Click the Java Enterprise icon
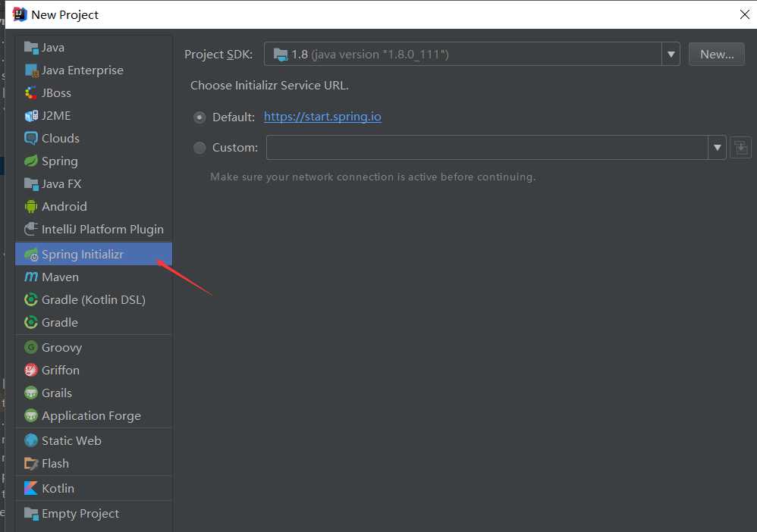This screenshot has width=757, height=532. point(31,70)
